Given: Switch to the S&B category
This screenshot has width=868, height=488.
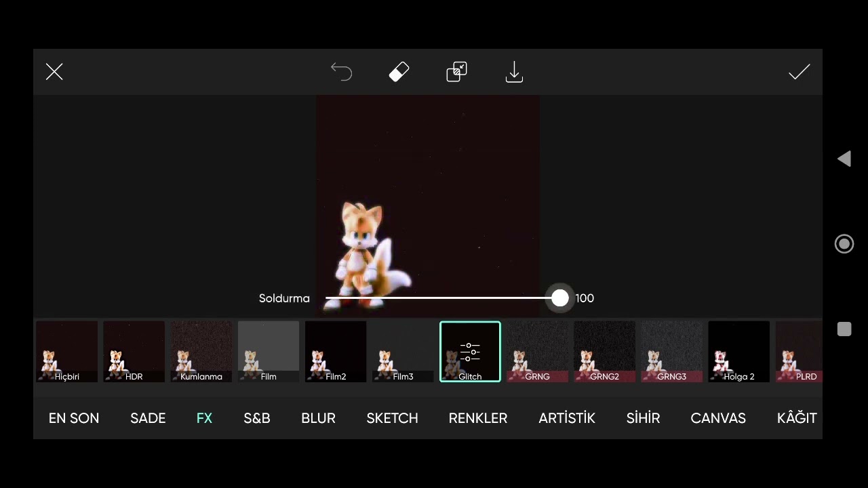Looking at the screenshot, I should (257, 418).
